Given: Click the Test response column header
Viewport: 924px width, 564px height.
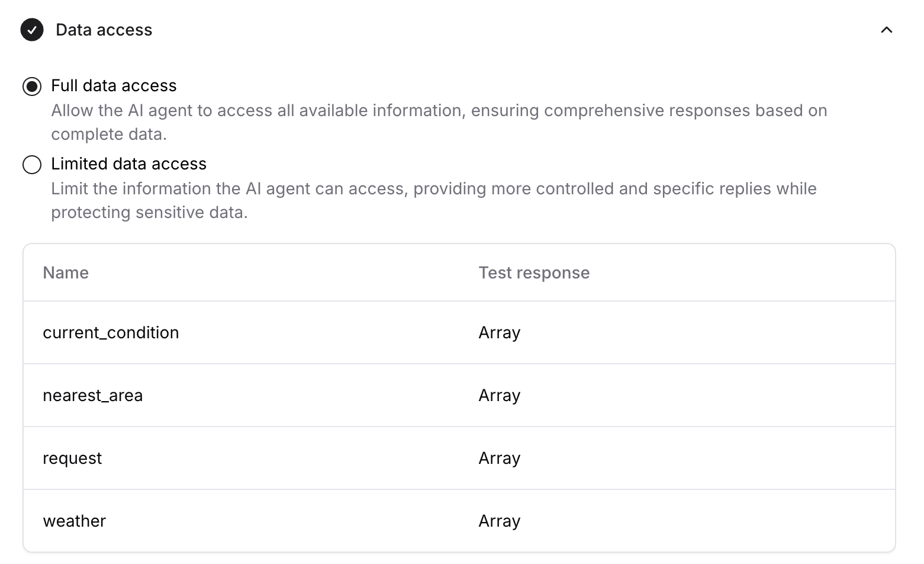Looking at the screenshot, I should (533, 273).
